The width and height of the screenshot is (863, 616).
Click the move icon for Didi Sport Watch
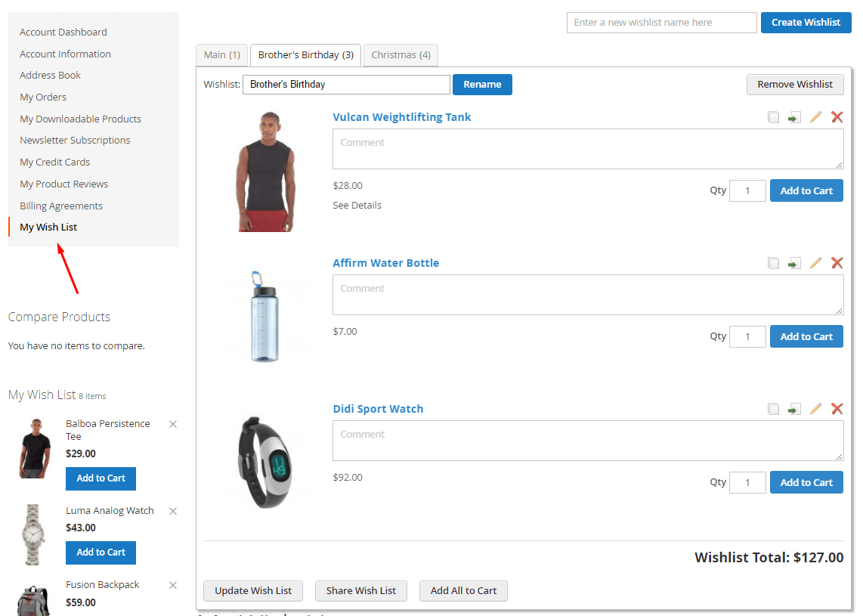pyautogui.click(x=794, y=409)
